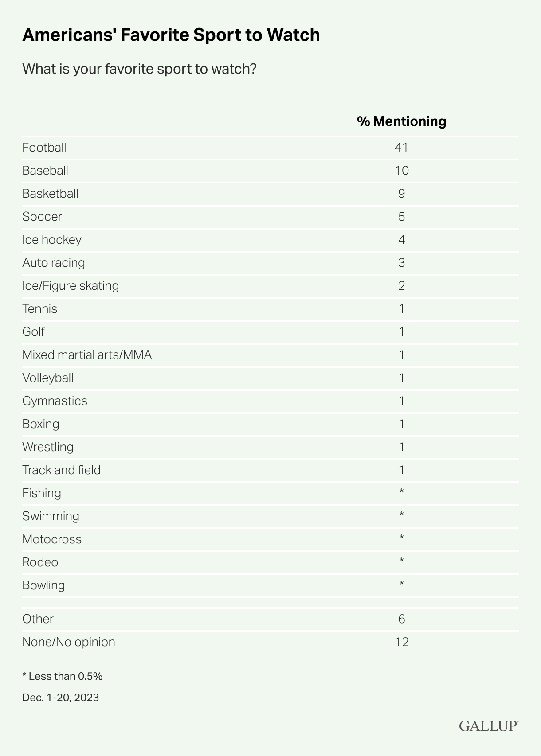Click the None/No opinion label
541x756 pixels.
pyautogui.click(x=69, y=642)
